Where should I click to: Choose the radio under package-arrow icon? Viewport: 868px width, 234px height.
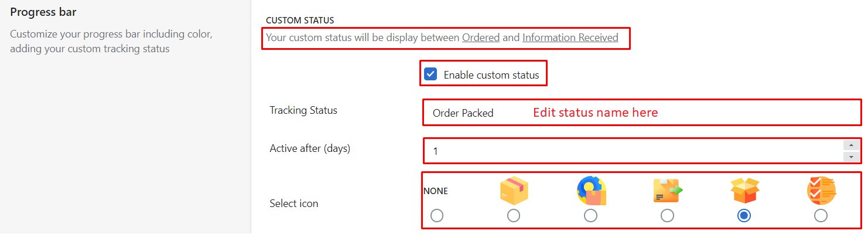coord(667,216)
